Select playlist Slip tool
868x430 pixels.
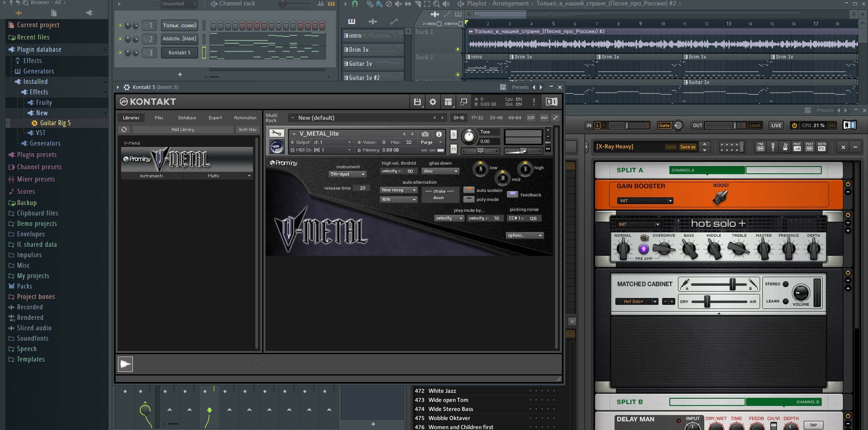(x=408, y=4)
